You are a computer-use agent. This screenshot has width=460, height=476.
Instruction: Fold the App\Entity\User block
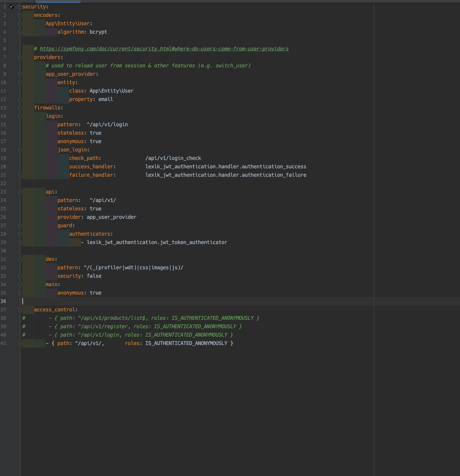pos(20,24)
